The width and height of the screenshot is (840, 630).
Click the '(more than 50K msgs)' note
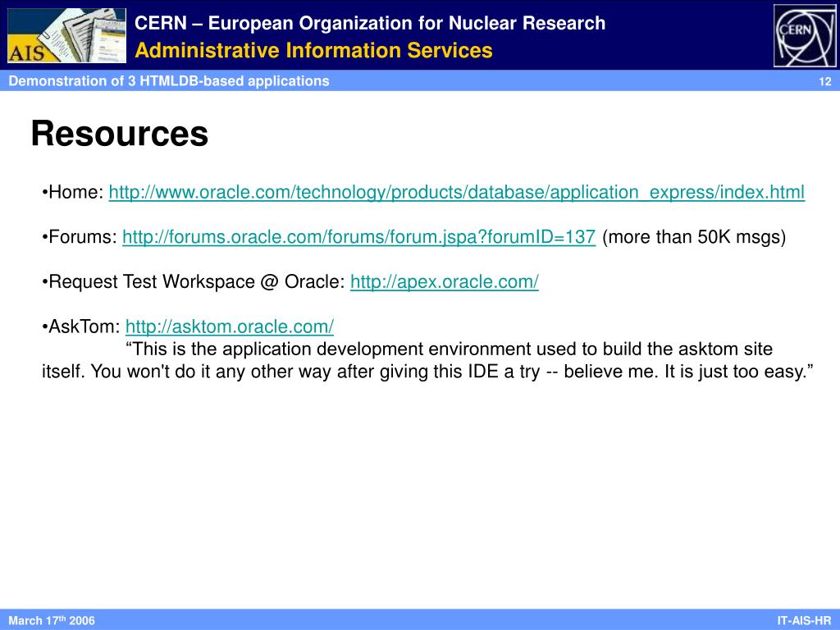[694, 237]
